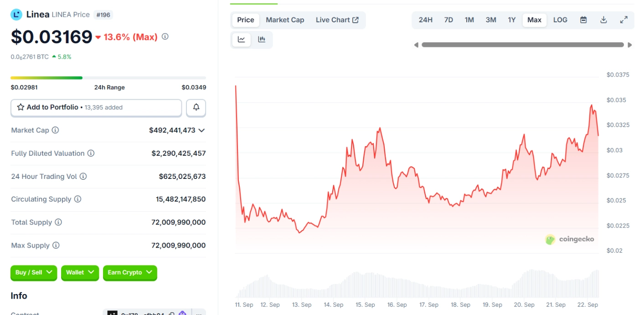Show the Fully Diluted Valuation info icon
644x315 pixels.
(91, 153)
